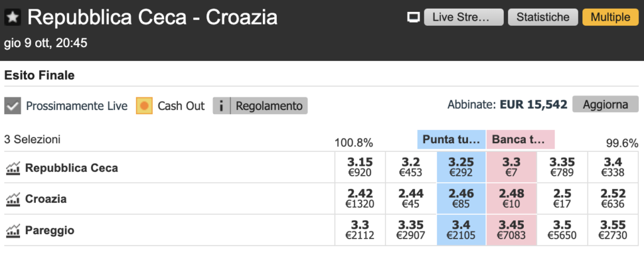Screen dimensions: 644x258
Task: Lay Croazia at odds 2.48
Action: (x=511, y=199)
